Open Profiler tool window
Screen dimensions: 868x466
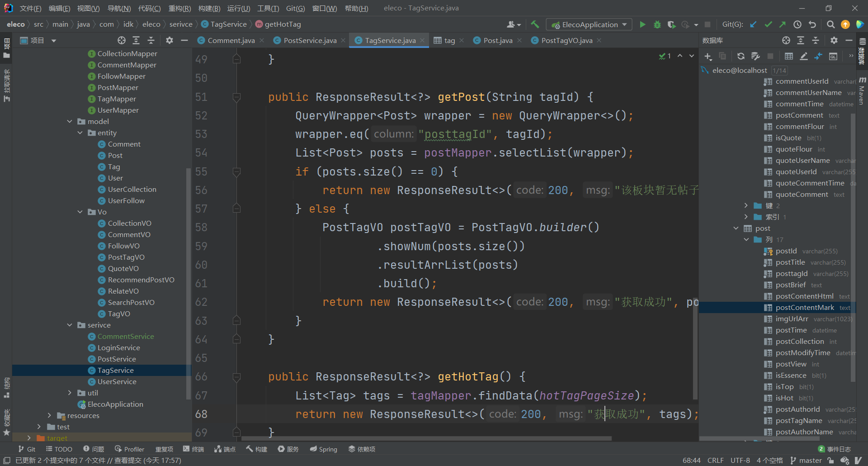click(130, 449)
